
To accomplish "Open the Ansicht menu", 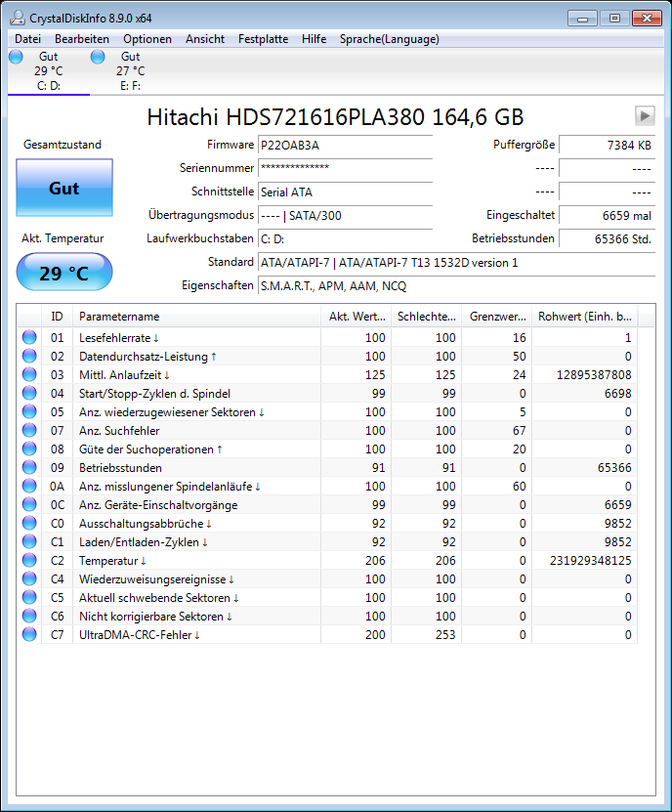I will pos(205,39).
